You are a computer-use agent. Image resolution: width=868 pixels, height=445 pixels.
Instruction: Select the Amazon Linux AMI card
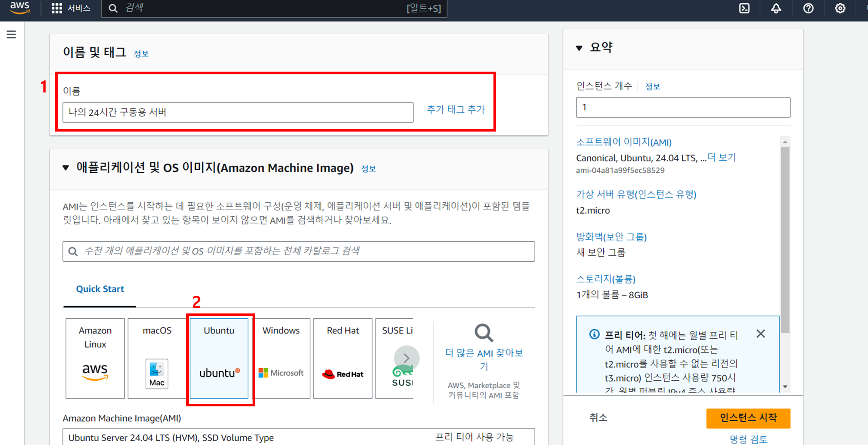pyautogui.click(x=95, y=358)
